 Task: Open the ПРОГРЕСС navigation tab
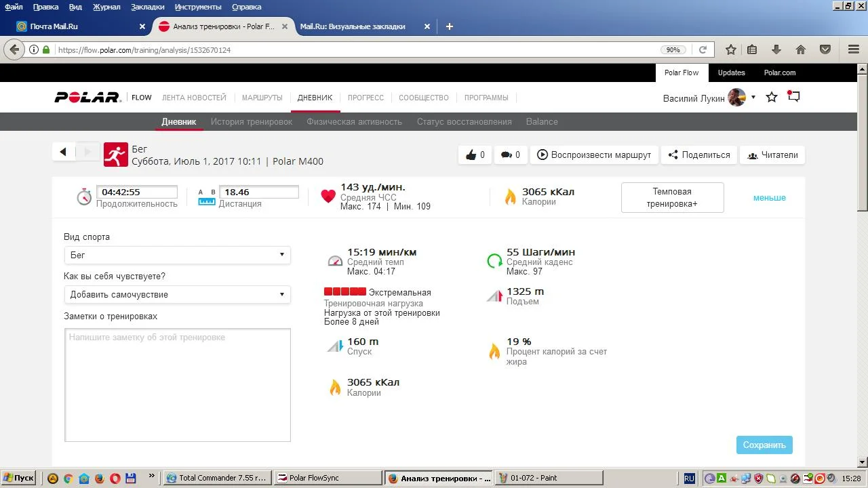click(x=366, y=98)
